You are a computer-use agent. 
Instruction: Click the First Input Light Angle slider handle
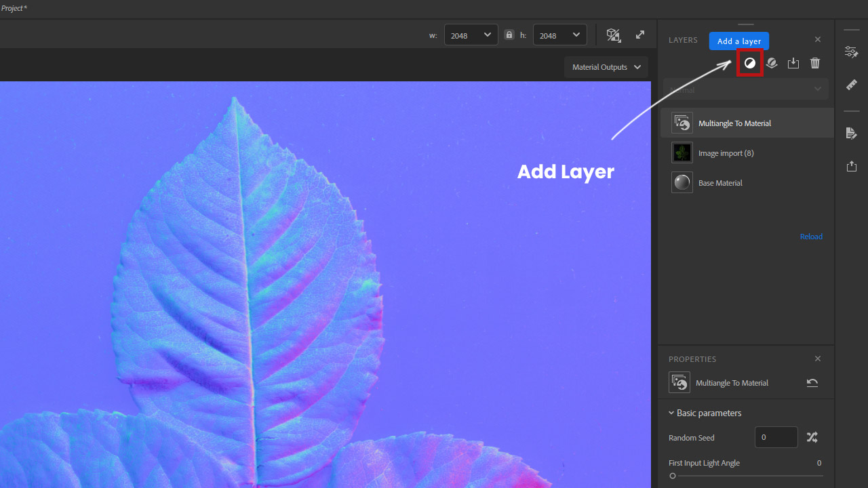pyautogui.click(x=673, y=476)
